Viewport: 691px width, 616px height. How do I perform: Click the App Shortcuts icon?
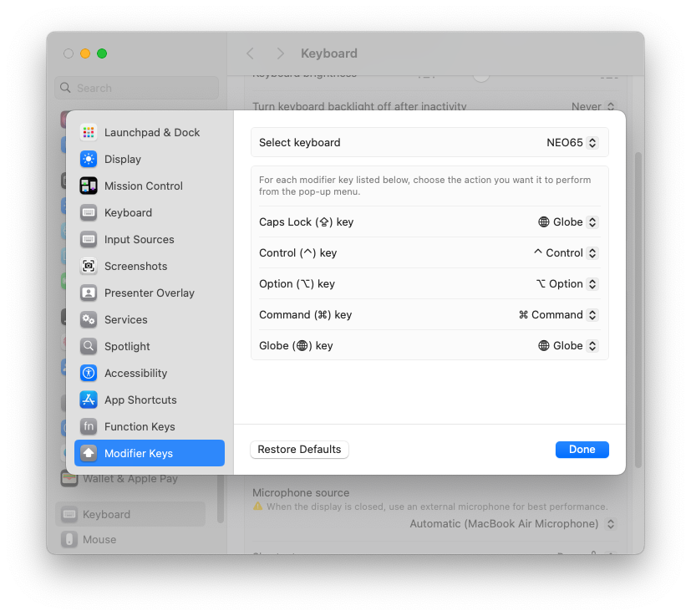89,400
